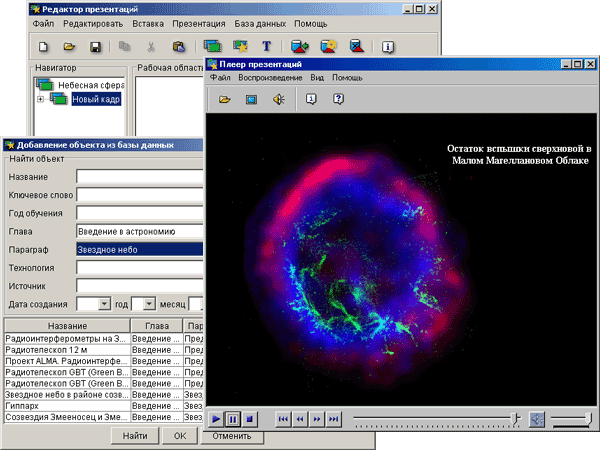600x450 pixels.
Task: Click the Info icon in editor toolbar
Action: (388, 46)
